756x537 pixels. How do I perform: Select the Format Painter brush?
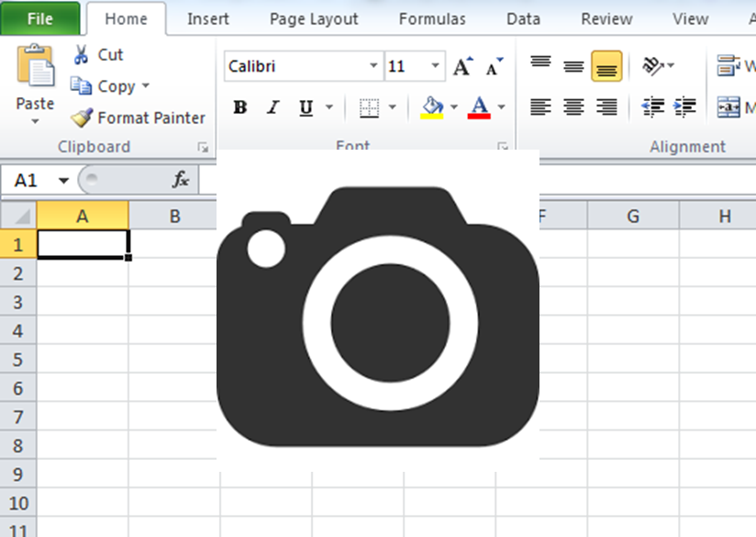tap(83, 117)
